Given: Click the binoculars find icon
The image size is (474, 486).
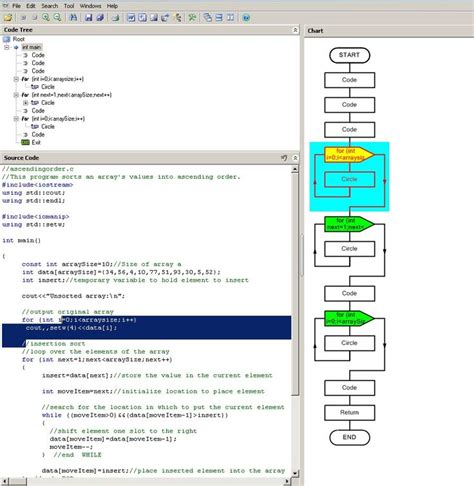Looking at the screenshot, I should tap(73, 18).
